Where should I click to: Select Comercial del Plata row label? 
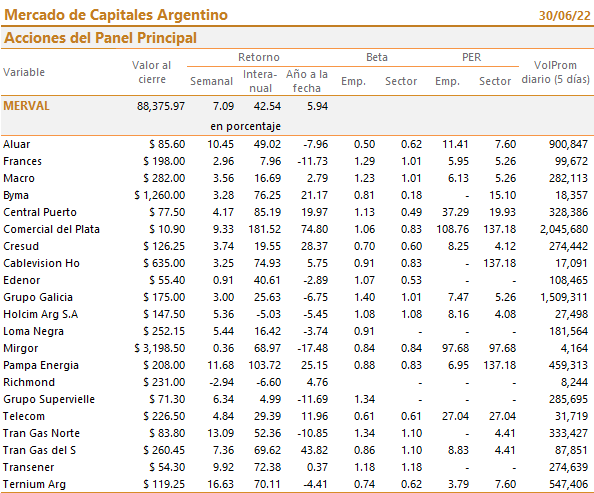52,229
